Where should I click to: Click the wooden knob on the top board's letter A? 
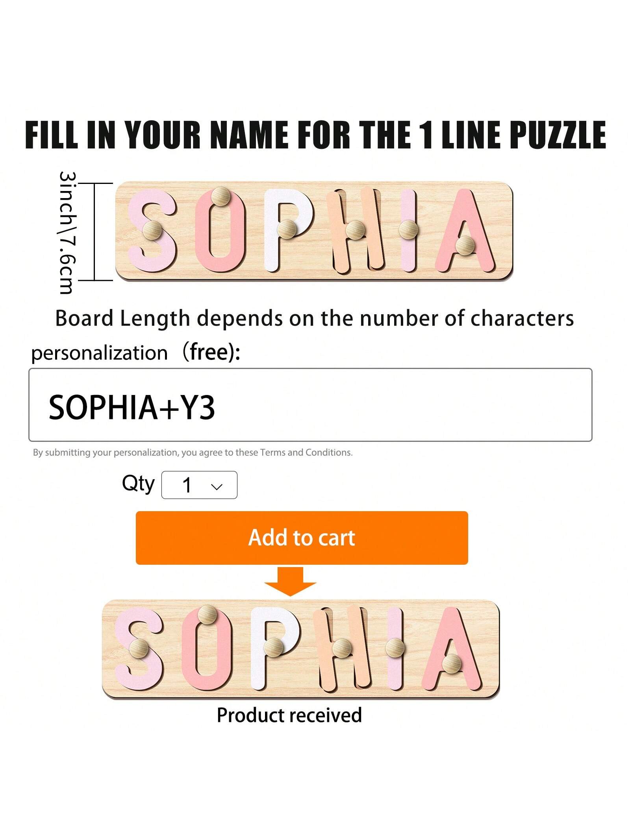click(465, 246)
